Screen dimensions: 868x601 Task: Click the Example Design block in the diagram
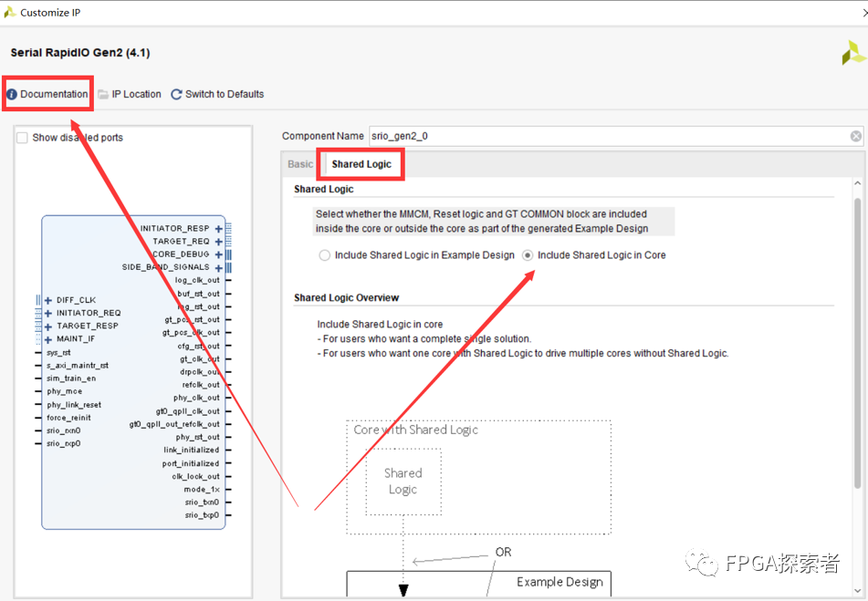pos(479,584)
